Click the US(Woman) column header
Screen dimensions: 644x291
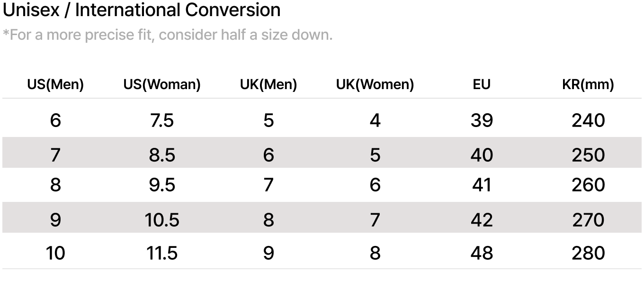[162, 85]
